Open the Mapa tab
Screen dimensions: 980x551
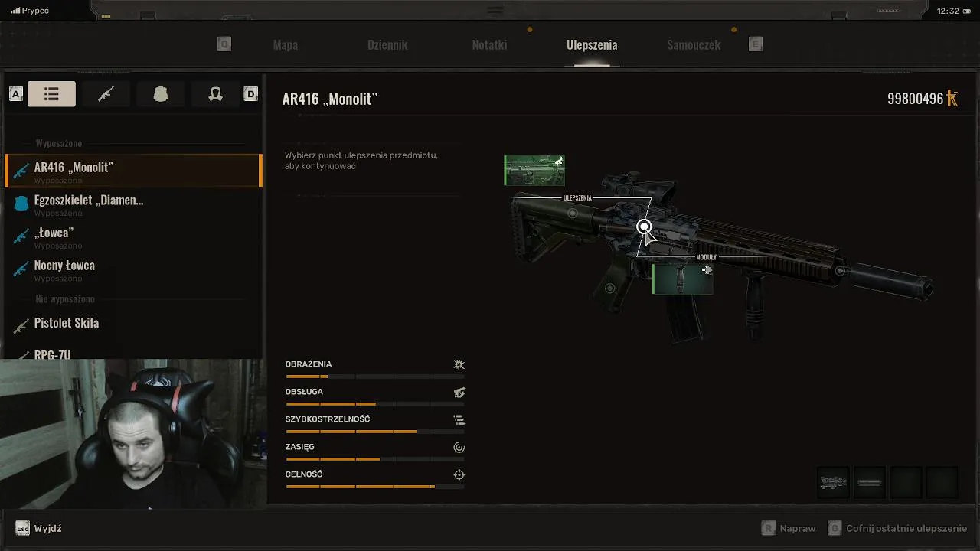(x=286, y=44)
